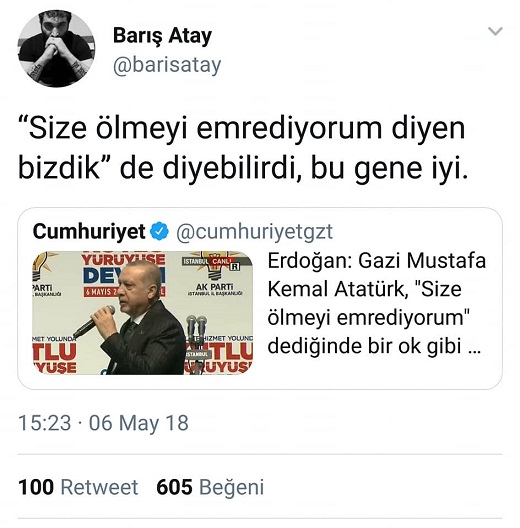Select the main tweet text

click(x=243, y=148)
